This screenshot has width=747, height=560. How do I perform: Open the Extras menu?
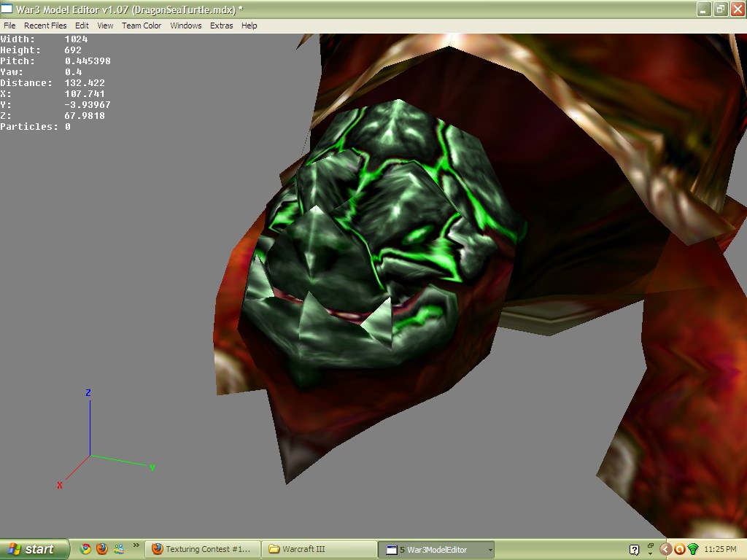[x=222, y=26]
